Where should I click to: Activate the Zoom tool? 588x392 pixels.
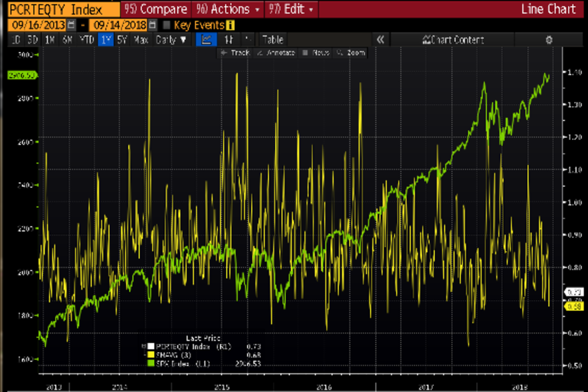point(351,53)
